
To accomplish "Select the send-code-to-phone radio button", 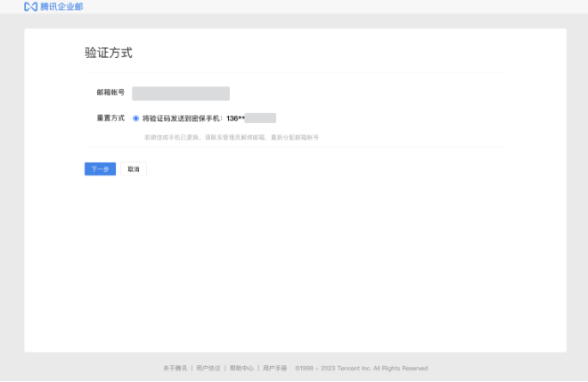I will point(135,118).
